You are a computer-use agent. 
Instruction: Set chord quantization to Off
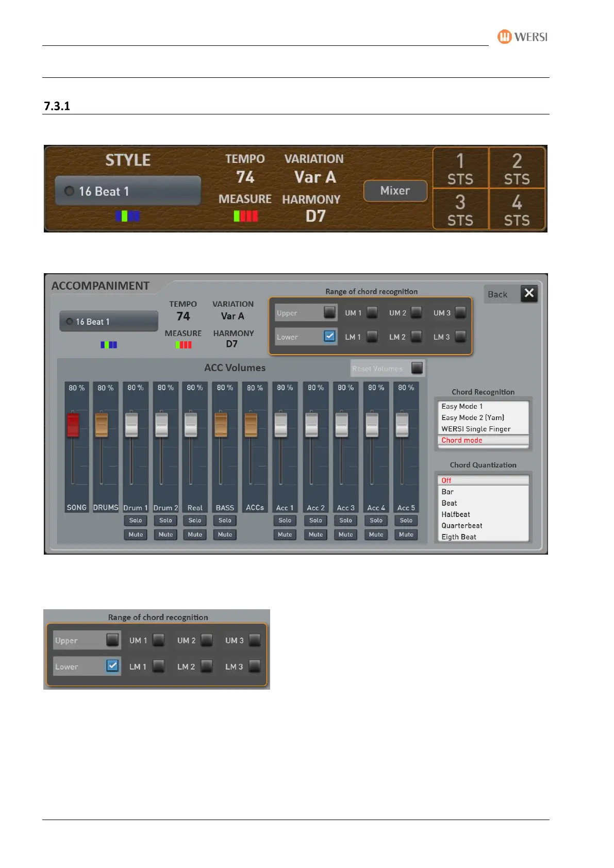(x=484, y=480)
